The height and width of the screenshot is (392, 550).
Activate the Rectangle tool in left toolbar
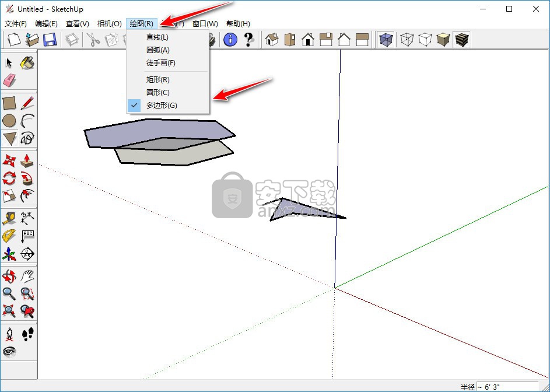click(9, 103)
